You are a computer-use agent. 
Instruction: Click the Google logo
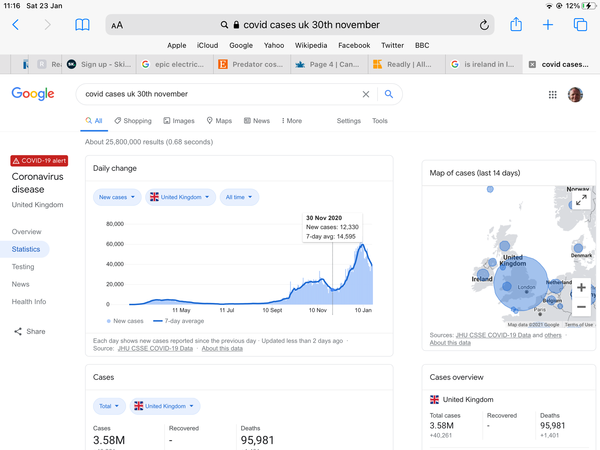point(33,94)
